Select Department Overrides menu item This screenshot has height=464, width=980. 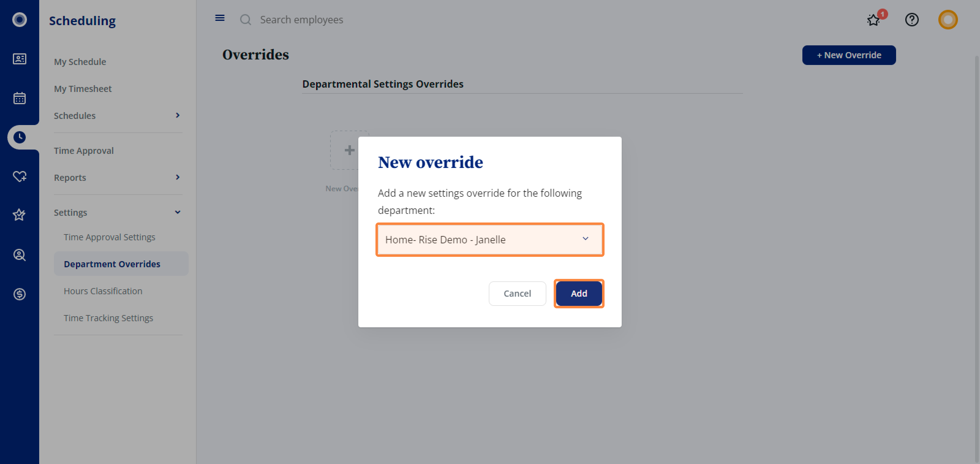point(121,263)
